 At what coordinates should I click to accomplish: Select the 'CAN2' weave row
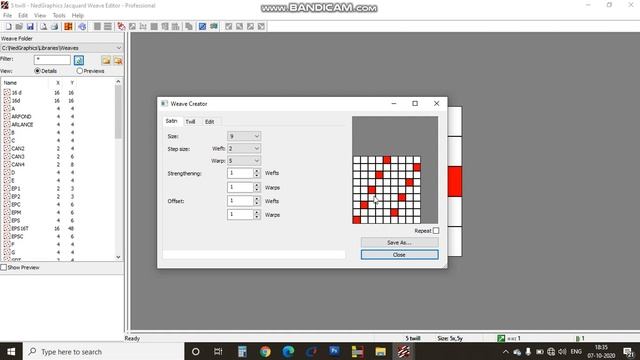[x=39, y=149]
